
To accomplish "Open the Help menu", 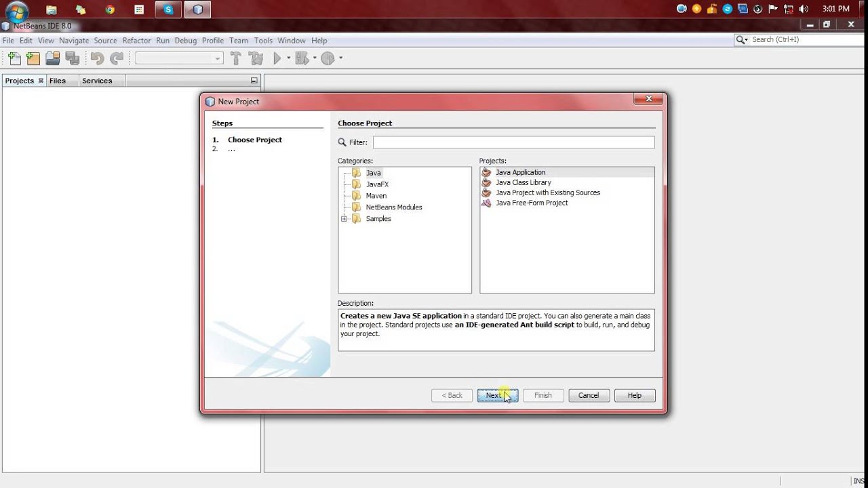I will [x=319, y=41].
